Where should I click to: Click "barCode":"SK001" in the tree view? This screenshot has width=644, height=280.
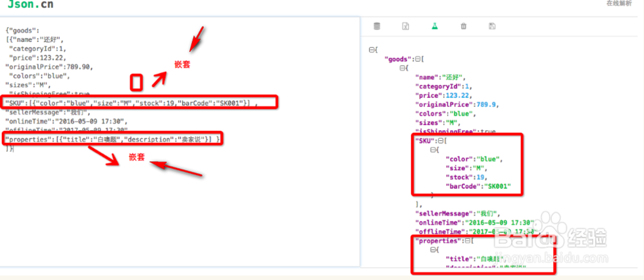[x=478, y=187]
